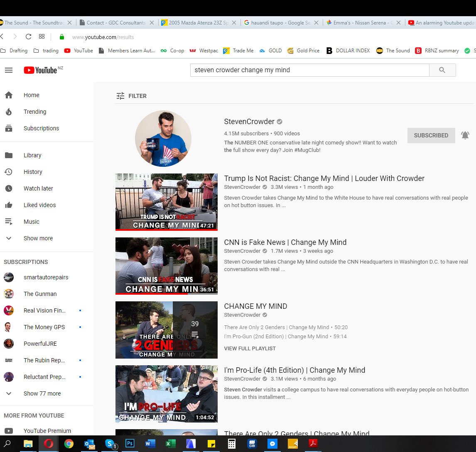Click the browser forward arrow

click(x=15, y=37)
